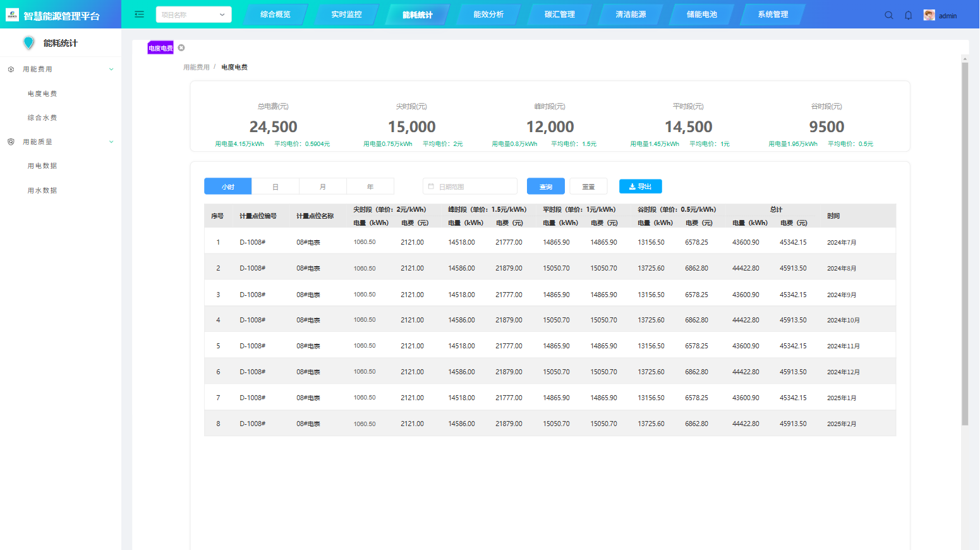Select the 能耗统计 top tab
980x550 pixels.
[x=418, y=15]
